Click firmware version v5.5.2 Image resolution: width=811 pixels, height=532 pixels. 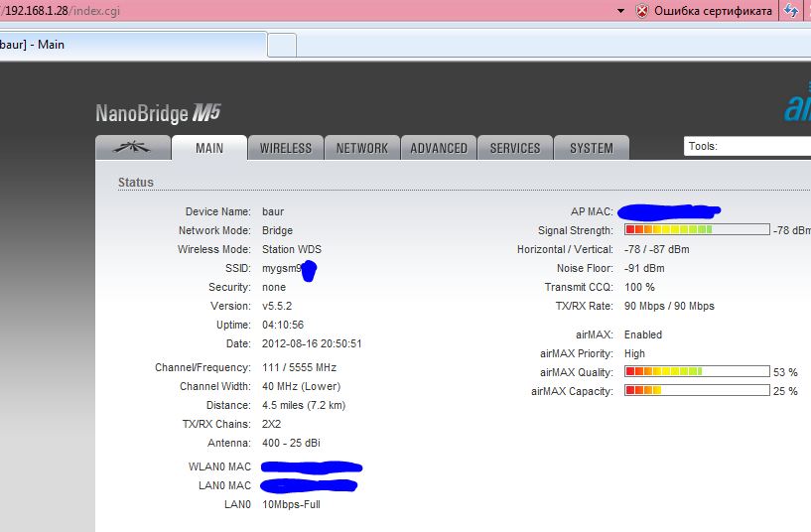[277, 306]
